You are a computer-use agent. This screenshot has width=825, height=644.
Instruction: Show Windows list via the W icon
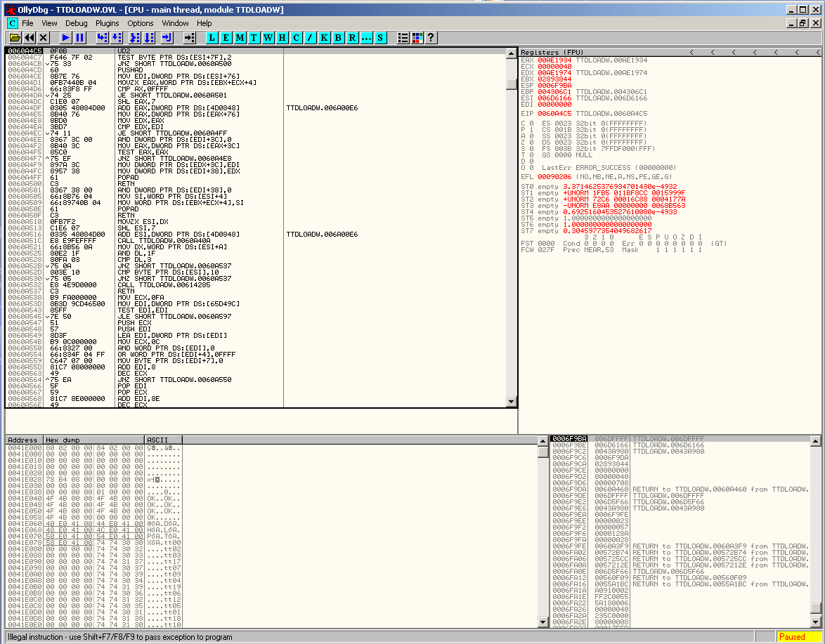point(268,37)
